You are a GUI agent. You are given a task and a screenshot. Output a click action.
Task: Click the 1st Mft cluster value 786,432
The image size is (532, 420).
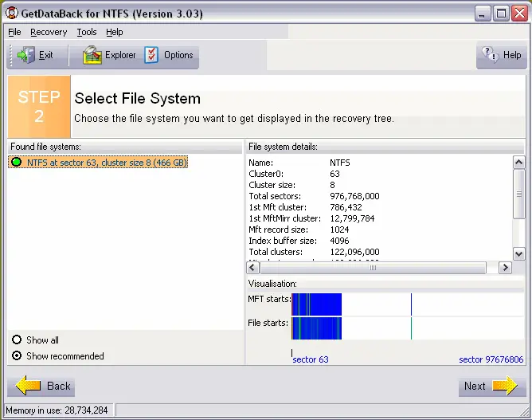click(346, 207)
